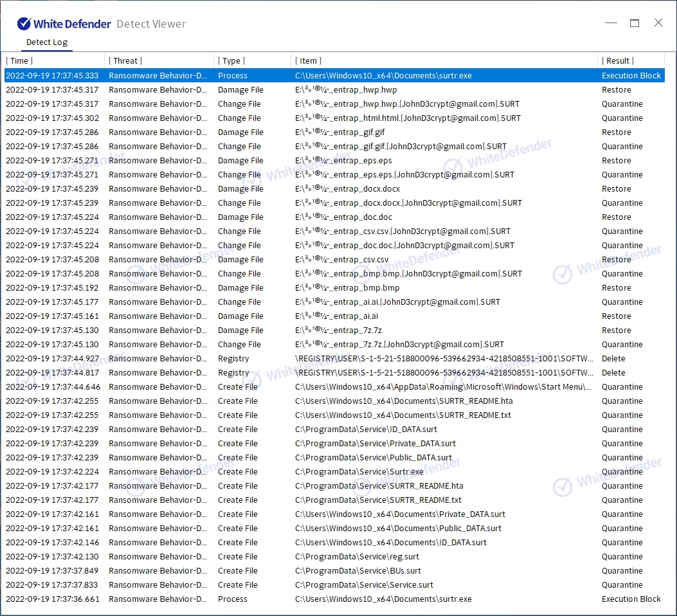Minimize the Detect Viewer window
The height and width of the screenshot is (616, 677).
[x=611, y=23]
